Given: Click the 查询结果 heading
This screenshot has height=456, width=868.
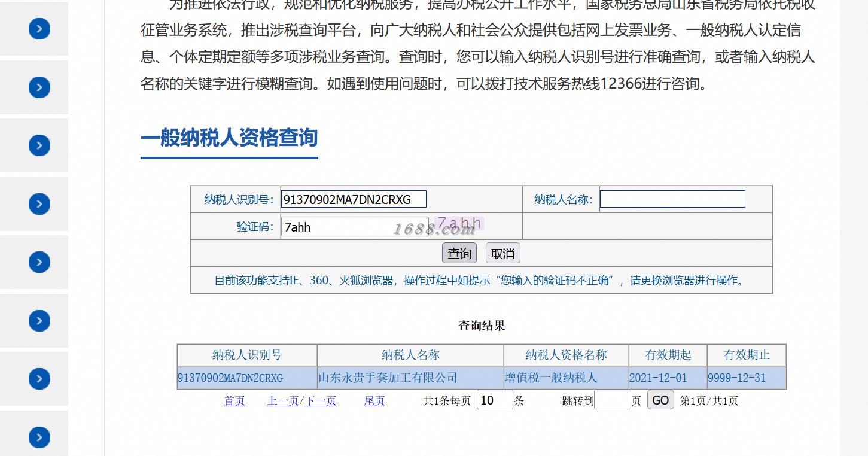Looking at the screenshot, I should pyautogui.click(x=482, y=326).
